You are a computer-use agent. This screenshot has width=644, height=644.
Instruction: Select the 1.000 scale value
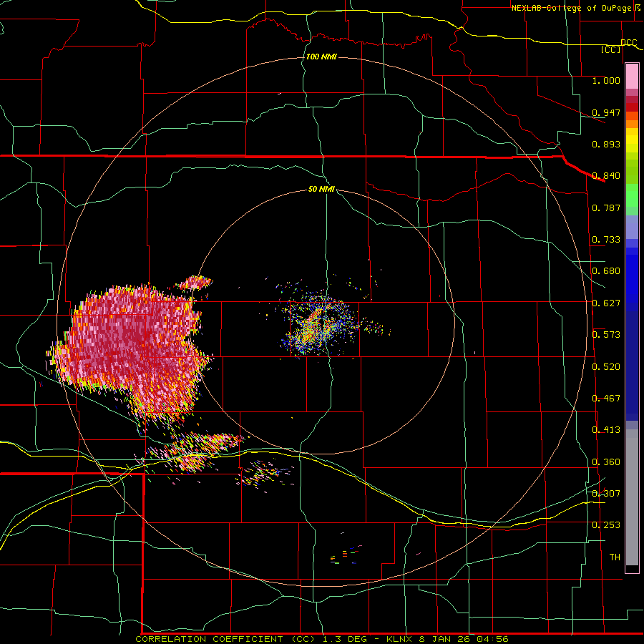click(606, 80)
